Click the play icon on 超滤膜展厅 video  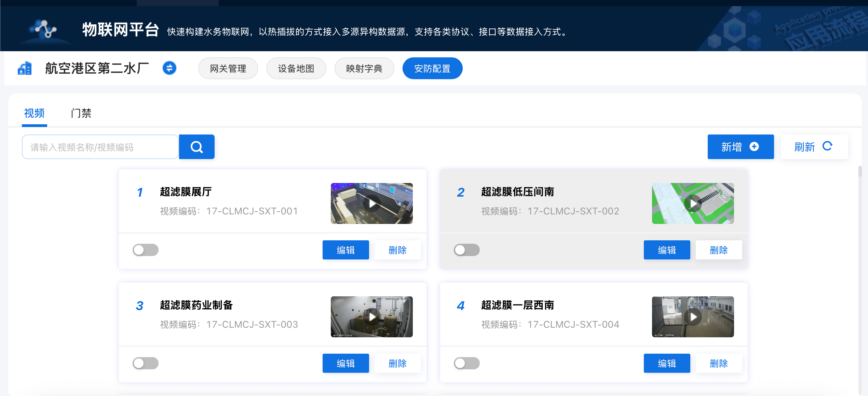click(x=372, y=203)
